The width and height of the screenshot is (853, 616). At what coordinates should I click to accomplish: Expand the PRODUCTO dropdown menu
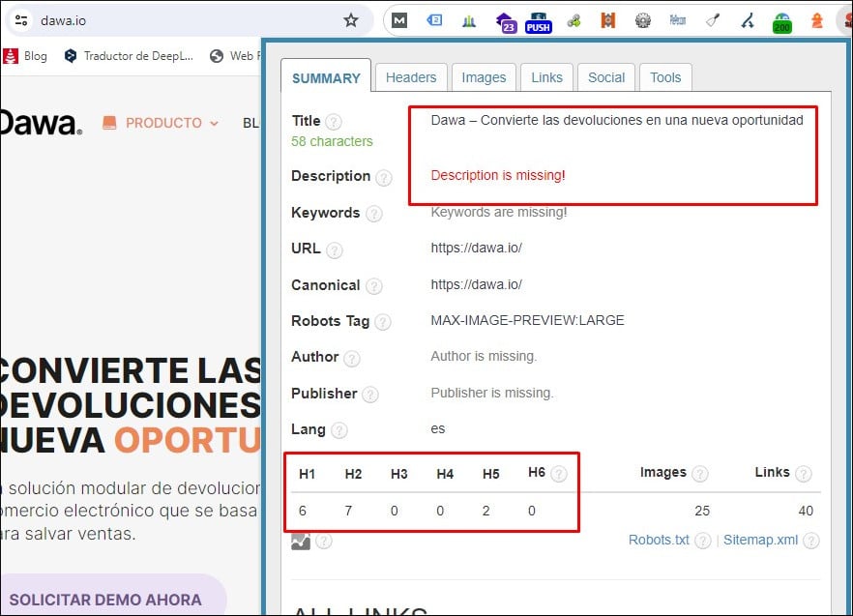161,123
